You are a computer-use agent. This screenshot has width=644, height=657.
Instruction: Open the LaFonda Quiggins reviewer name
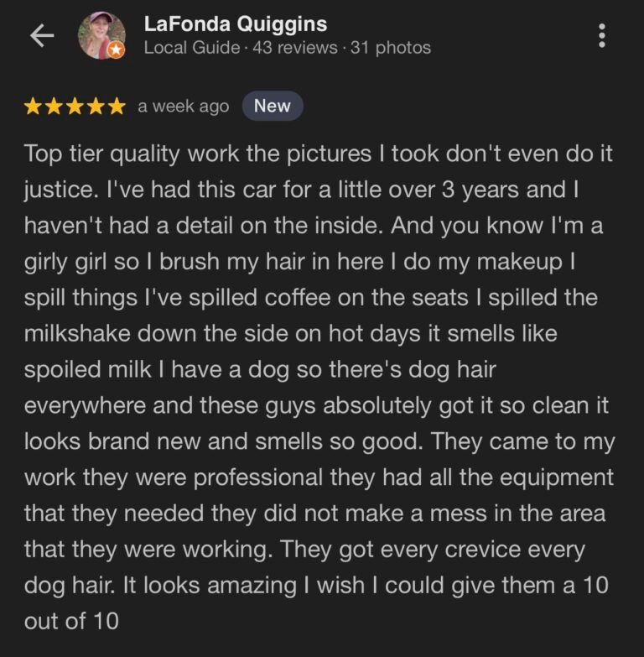click(236, 23)
